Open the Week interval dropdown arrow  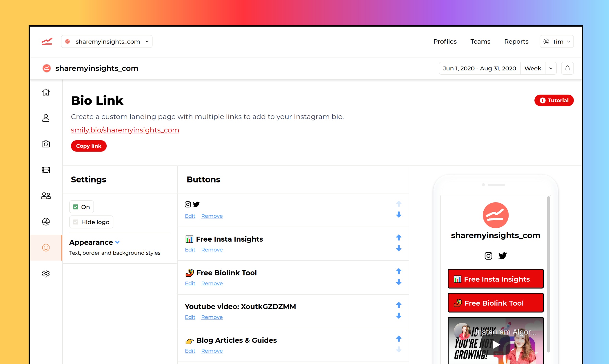click(x=550, y=68)
